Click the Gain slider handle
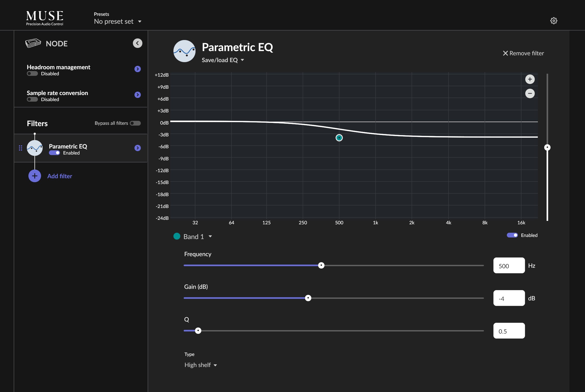The height and width of the screenshot is (392, 585). point(308,298)
